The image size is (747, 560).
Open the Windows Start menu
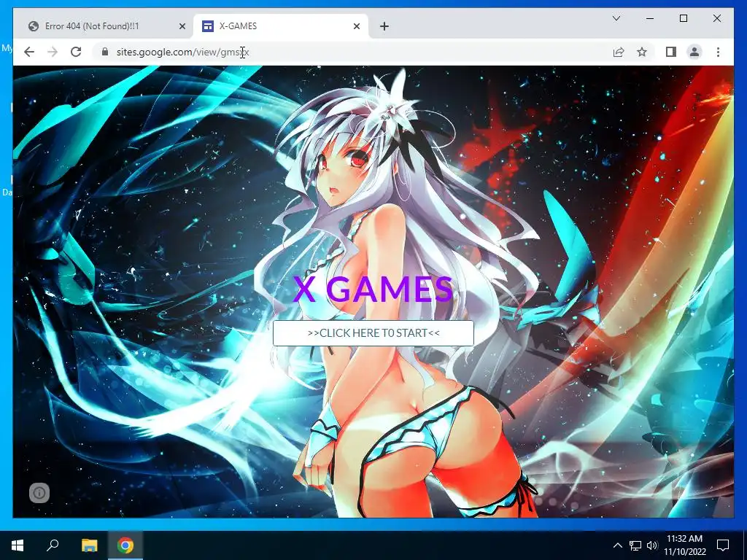18,545
